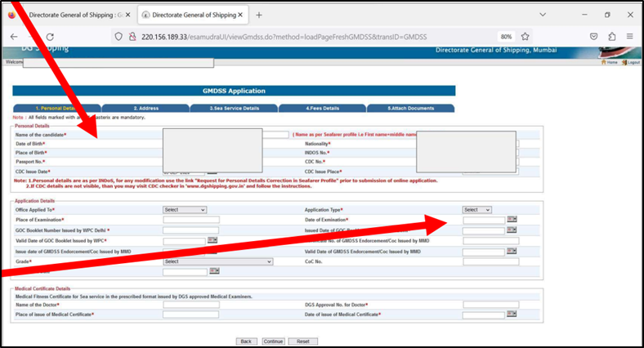Viewport: 644px width, 348px height.
Task: Click the Save to Pocket icon
Action: coord(594,37)
